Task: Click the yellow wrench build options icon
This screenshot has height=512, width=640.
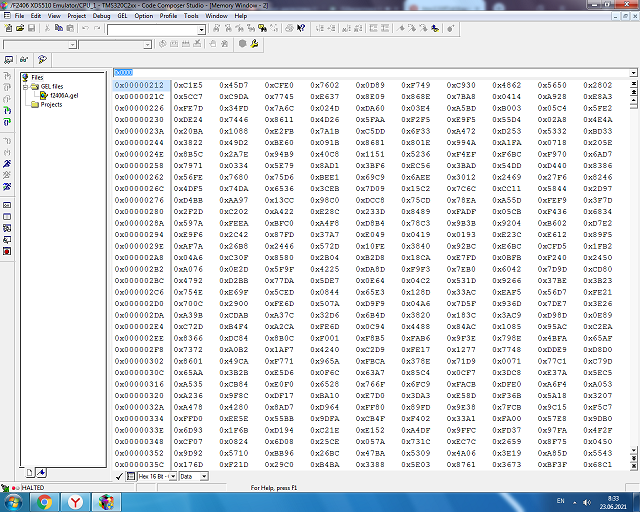Action: [254, 44]
